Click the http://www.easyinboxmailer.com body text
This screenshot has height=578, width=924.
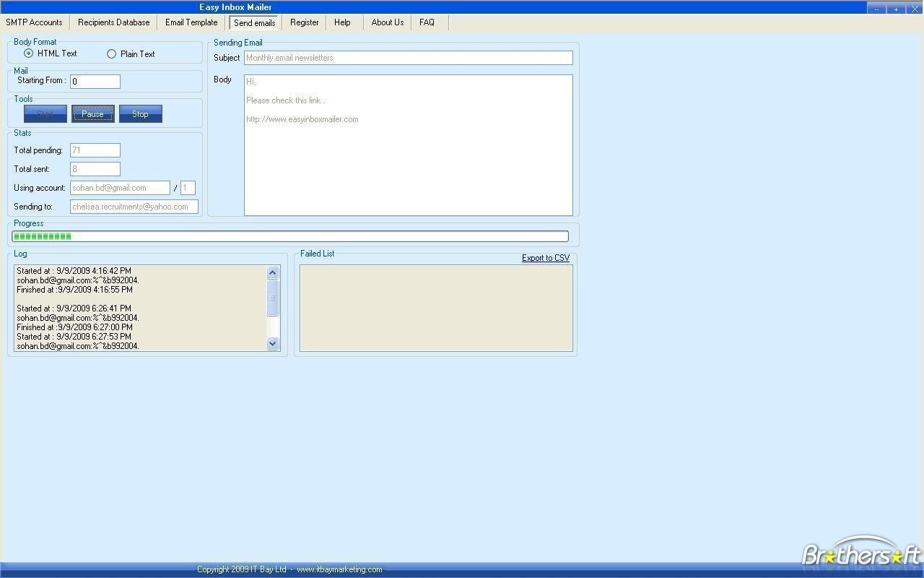point(302,119)
